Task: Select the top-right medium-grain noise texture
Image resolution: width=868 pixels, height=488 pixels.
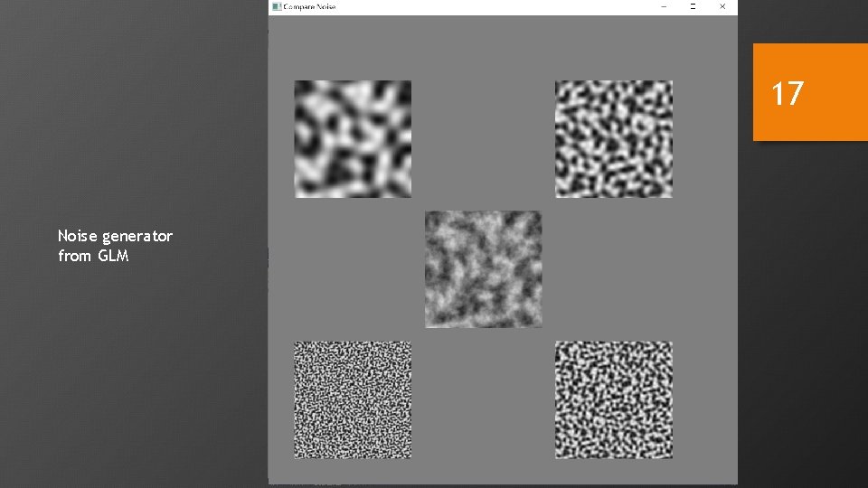Action: pyautogui.click(x=614, y=139)
